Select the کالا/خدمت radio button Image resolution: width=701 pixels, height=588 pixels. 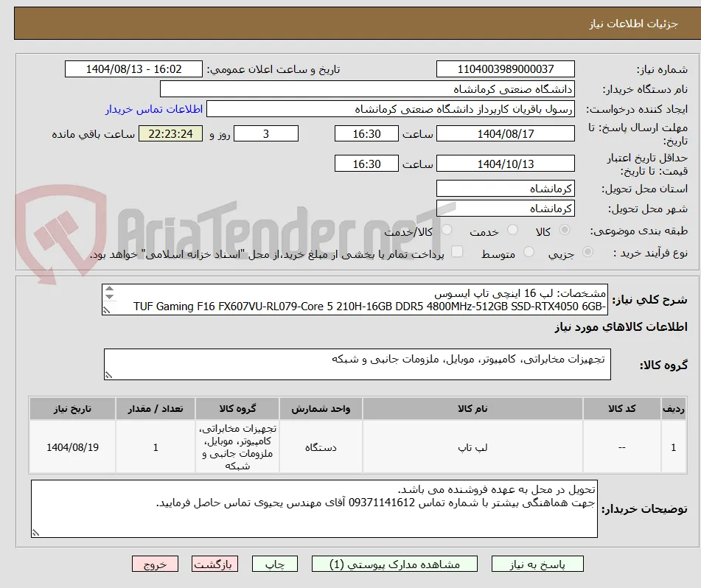pos(447,230)
